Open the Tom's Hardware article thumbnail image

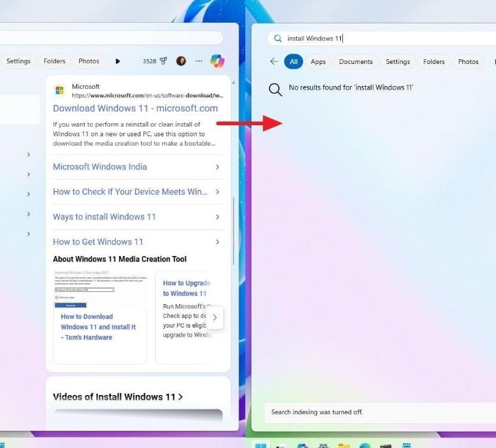[101, 289]
